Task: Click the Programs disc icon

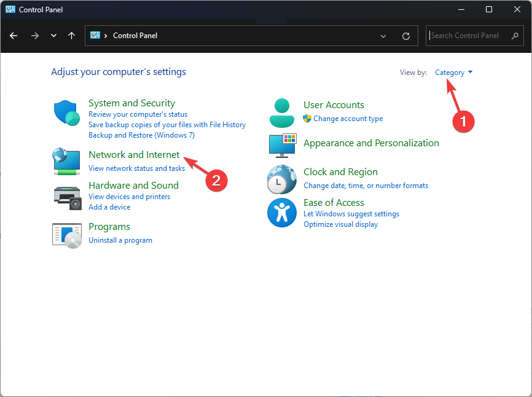Action: 67,235
